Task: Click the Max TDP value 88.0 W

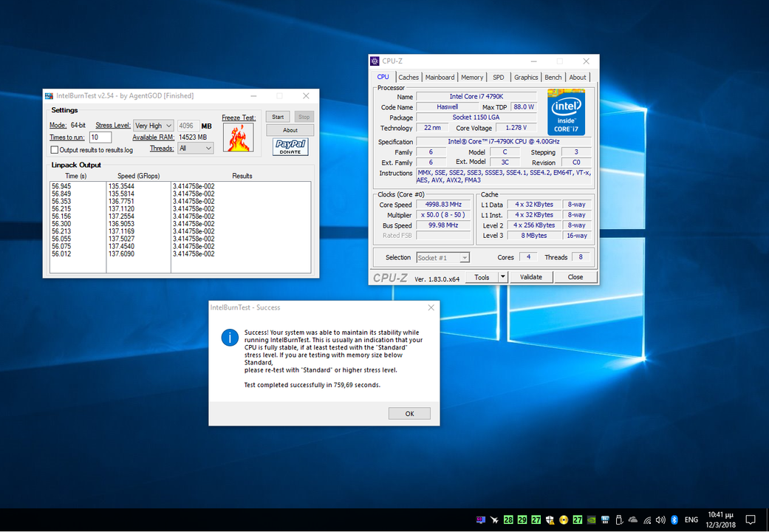Action: pos(524,107)
